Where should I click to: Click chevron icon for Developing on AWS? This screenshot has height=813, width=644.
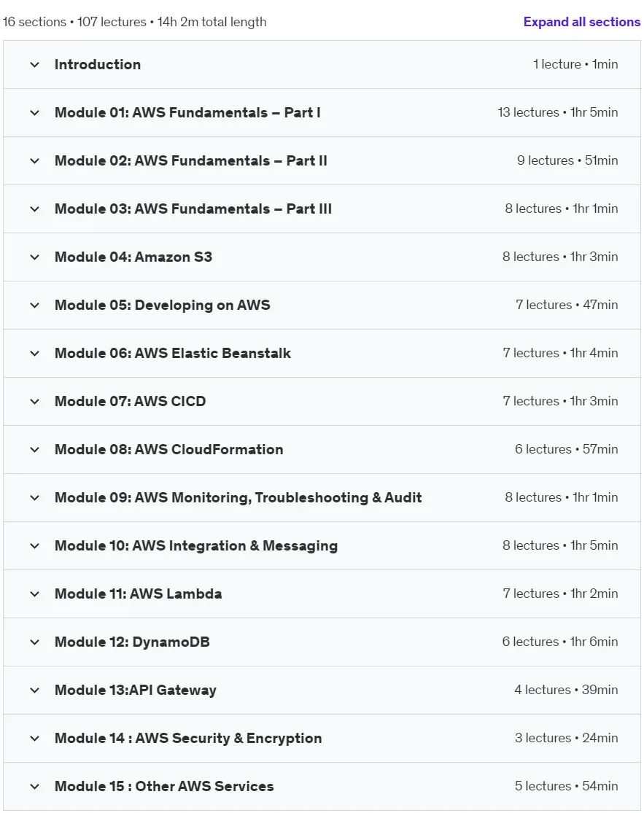click(35, 306)
